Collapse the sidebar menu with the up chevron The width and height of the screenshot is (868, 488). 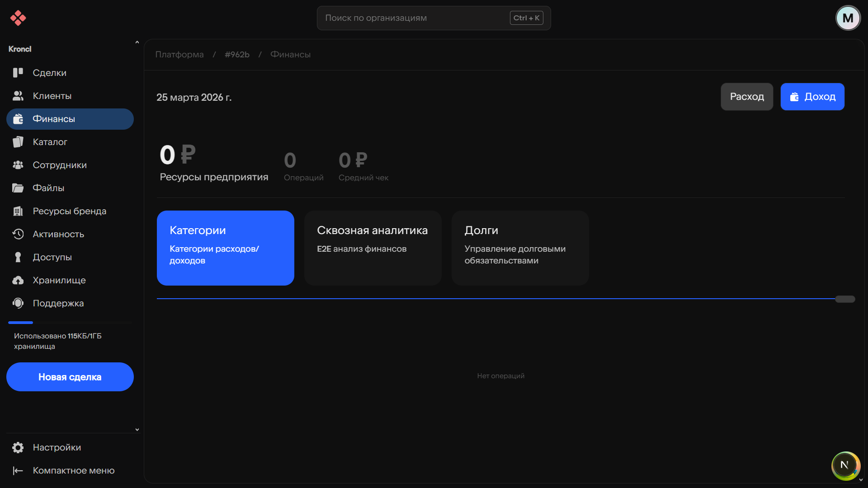click(x=137, y=42)
